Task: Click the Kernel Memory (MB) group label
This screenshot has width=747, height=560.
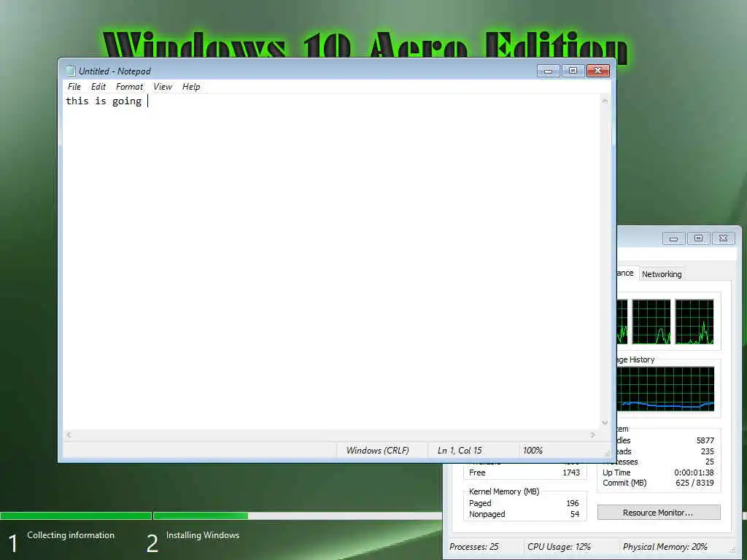Action: click(x=504, y=491)
